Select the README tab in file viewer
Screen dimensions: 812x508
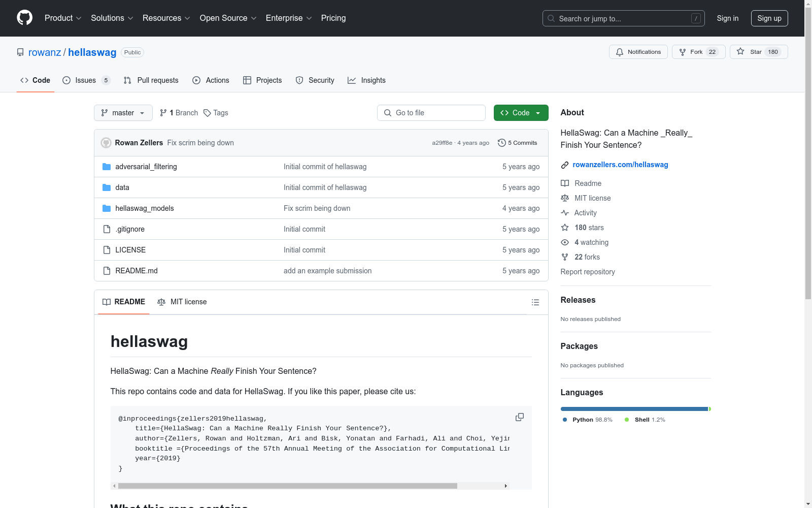[124, 302]
